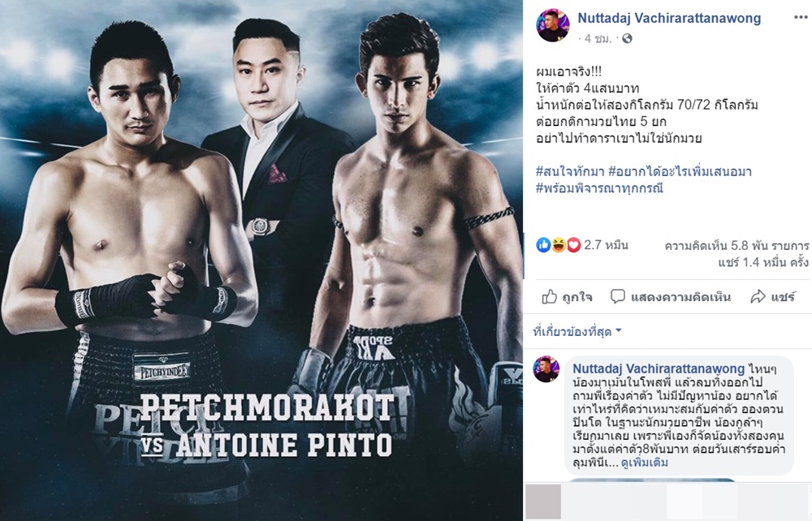
Task: View the ความคิดเห็น 5.8 พัน รายการ comments count
Action: click(736, 245)
